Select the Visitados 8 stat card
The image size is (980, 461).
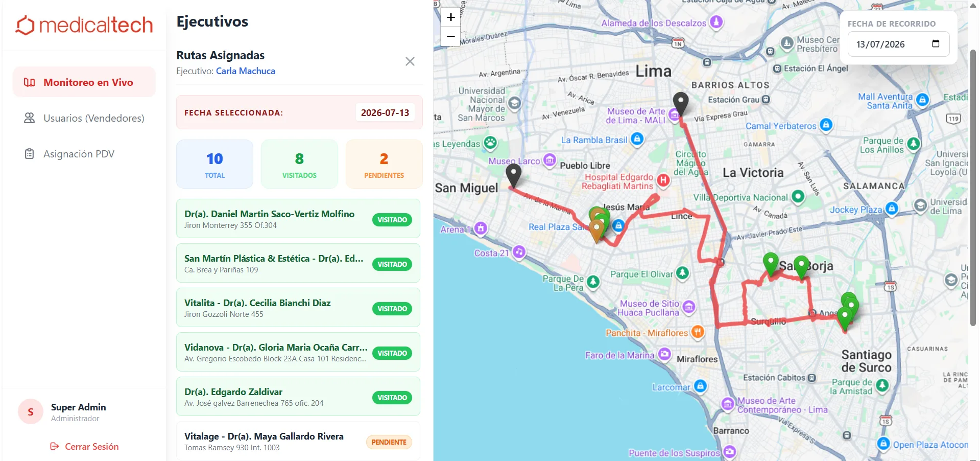point(300,164)
